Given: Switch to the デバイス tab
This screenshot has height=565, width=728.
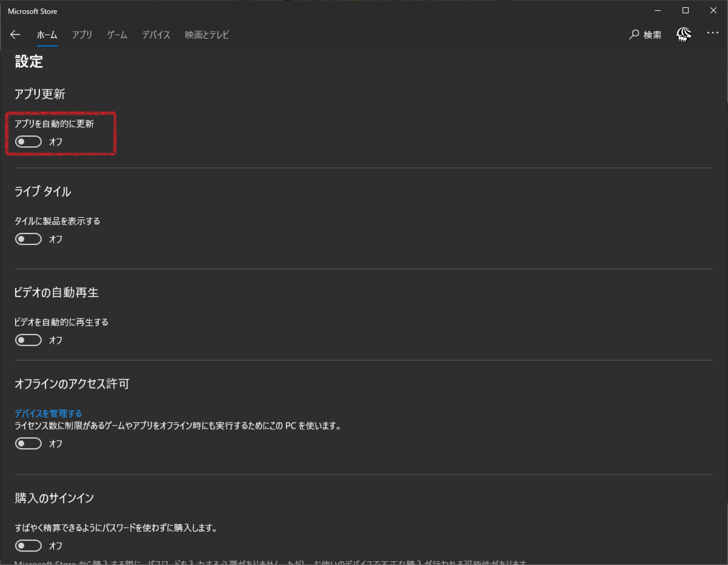Looking at the screenshot, I should point(156,35).
